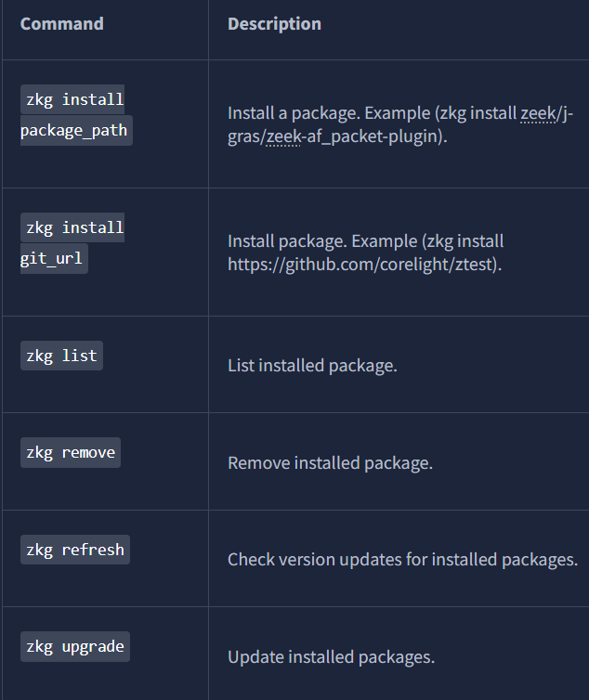Viewport: 589px width, 700px height.
Task: Select the "zkg list" command snippet
Action: coord(61,356)
